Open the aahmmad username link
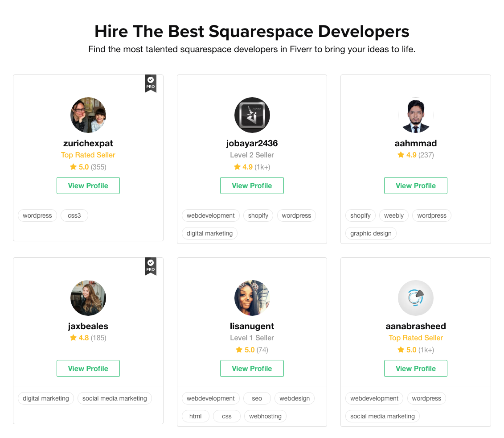Screen dimensions: 504x438 pyautogui.click(x=416, y=143)
